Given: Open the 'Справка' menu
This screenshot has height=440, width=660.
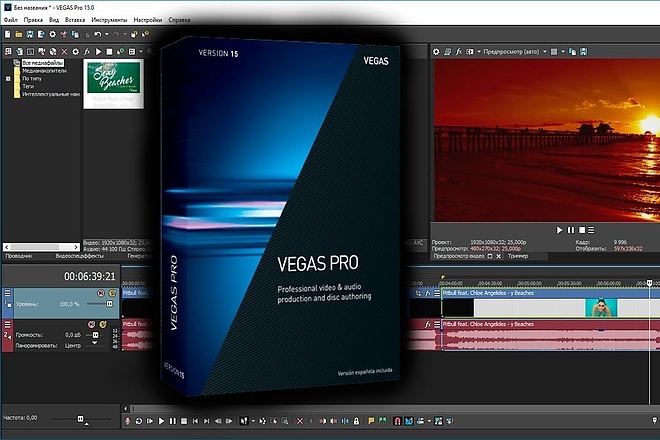Looking at the screenshot, I should 179,20.
